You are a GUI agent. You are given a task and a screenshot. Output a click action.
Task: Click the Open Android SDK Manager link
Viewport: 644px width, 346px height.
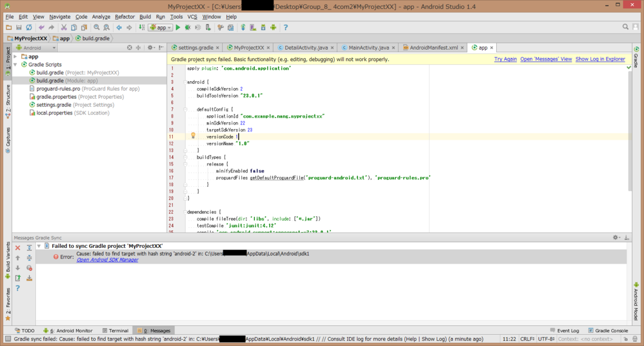click(108, 260)
